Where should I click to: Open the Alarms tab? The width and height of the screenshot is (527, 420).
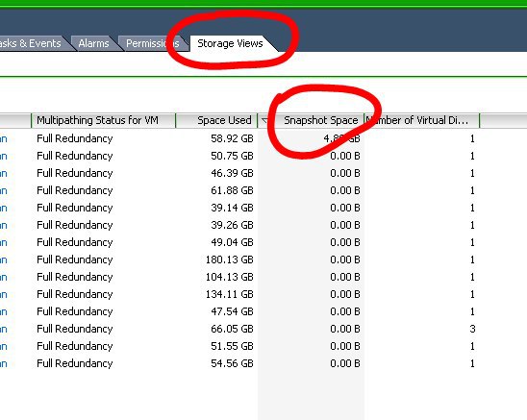93,43
